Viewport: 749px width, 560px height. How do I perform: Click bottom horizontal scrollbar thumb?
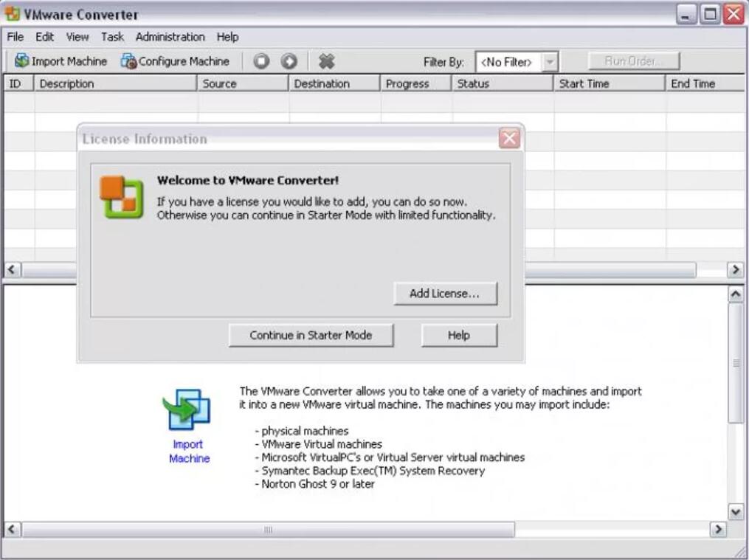268,529
